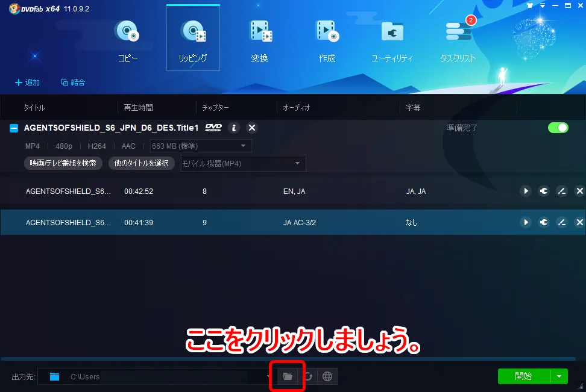This screenshot has width=586, height=392.
Task: Preview the 00:41:39 title
Action: pyautogui.click(x=526, y=223)
